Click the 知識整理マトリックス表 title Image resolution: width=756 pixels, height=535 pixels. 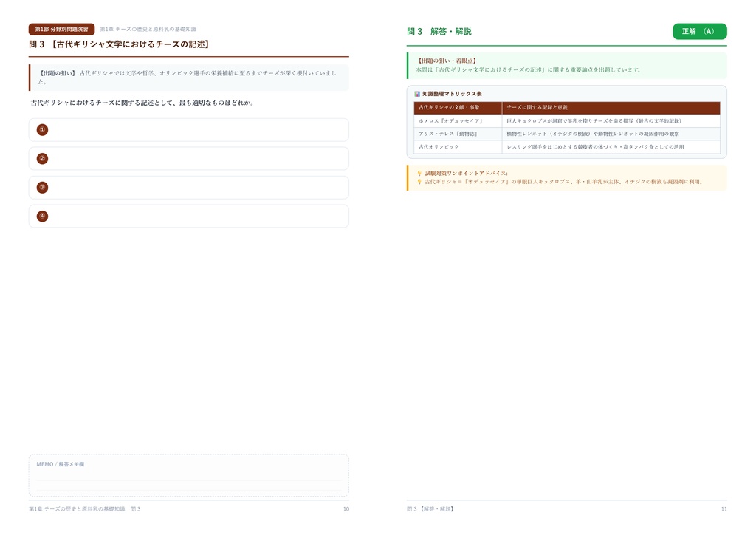pos(452,94)
